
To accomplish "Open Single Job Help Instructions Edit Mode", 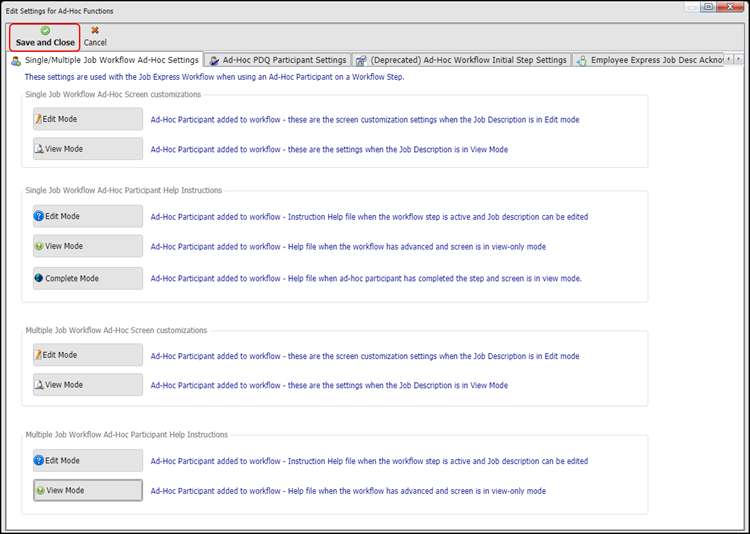I will (x=88, y=216).
